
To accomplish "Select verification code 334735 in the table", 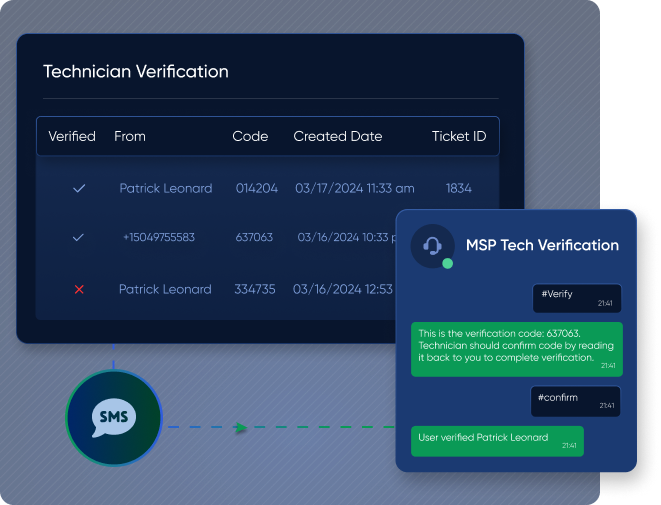I will [255, 290].
